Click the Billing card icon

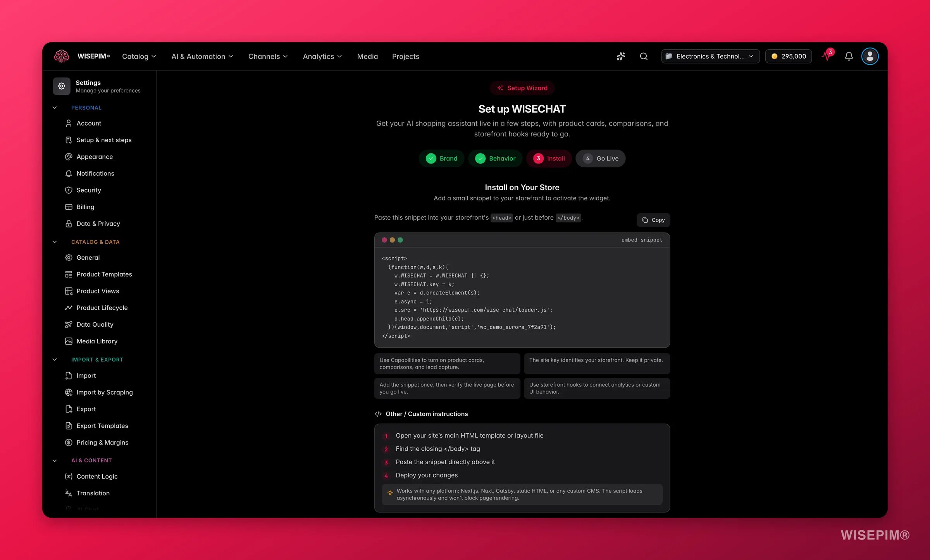click(69, 207)
